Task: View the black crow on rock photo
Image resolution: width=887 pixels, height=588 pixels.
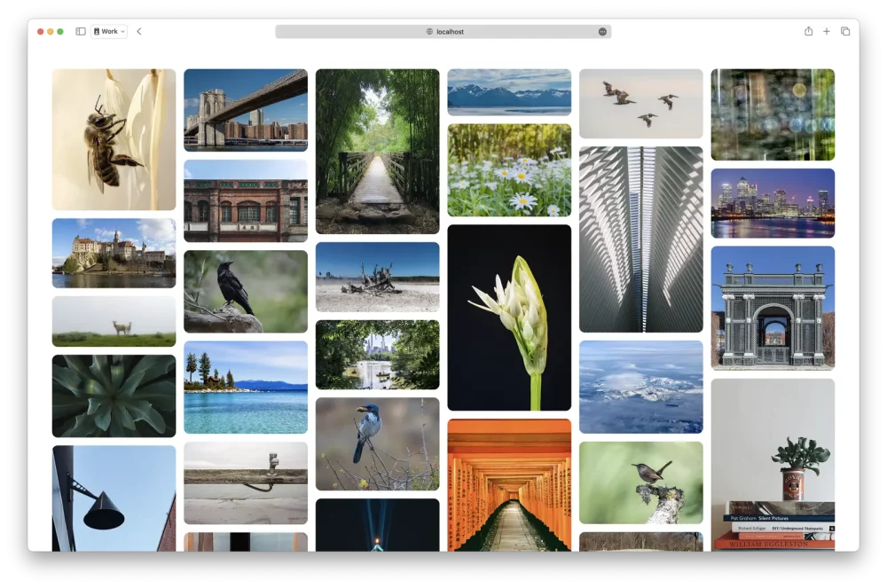Action: click(x=246, y=291)
